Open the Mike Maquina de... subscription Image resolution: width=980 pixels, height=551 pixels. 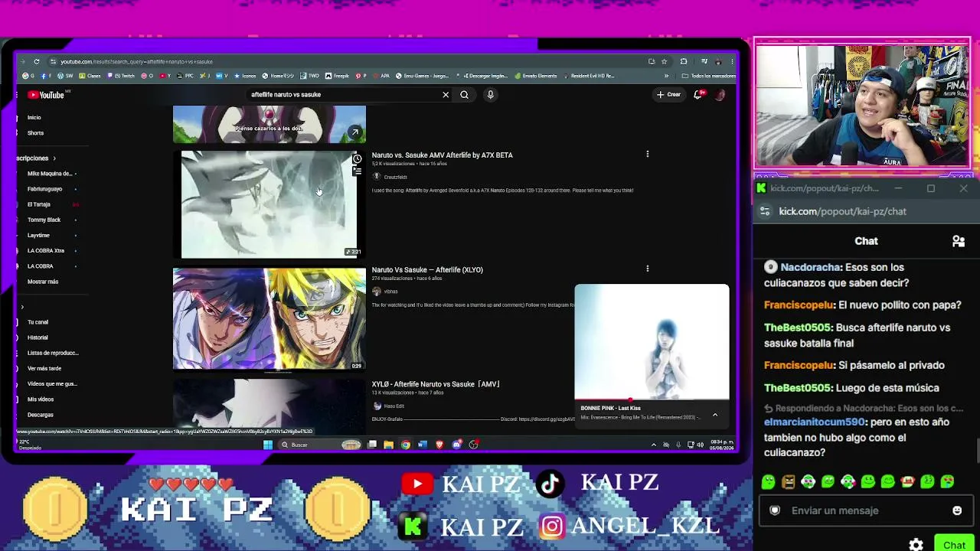tap(49, 174)
